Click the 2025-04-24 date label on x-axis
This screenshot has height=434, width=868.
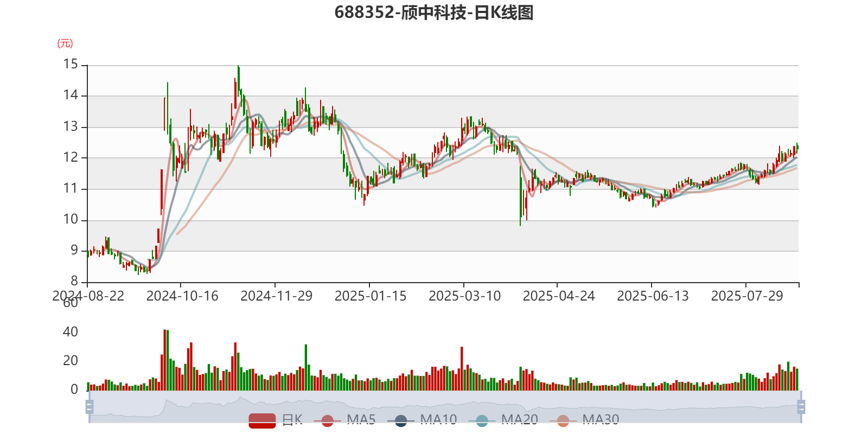click(x=559, y=296)
